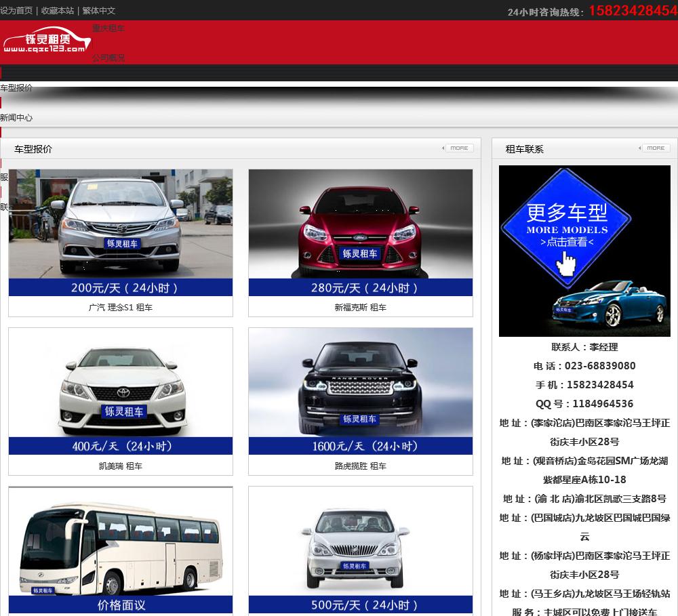This screenshot has height=616, width=678.
Task: Click the QQ号：1184964536 line
Action: coord(584,404)
